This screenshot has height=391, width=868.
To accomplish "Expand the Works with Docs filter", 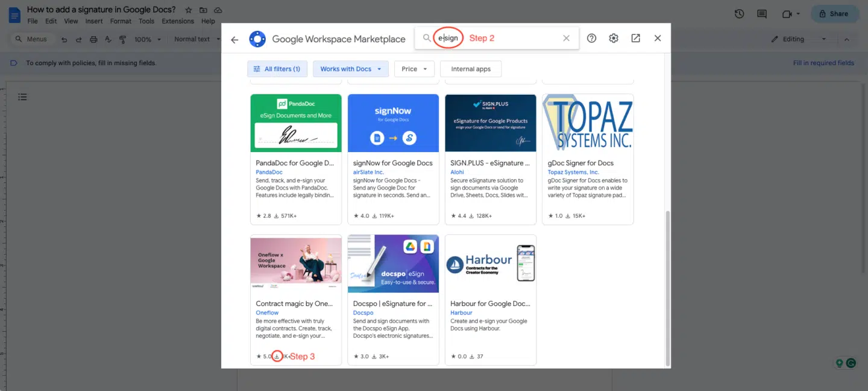I will (x=351, y=69).
